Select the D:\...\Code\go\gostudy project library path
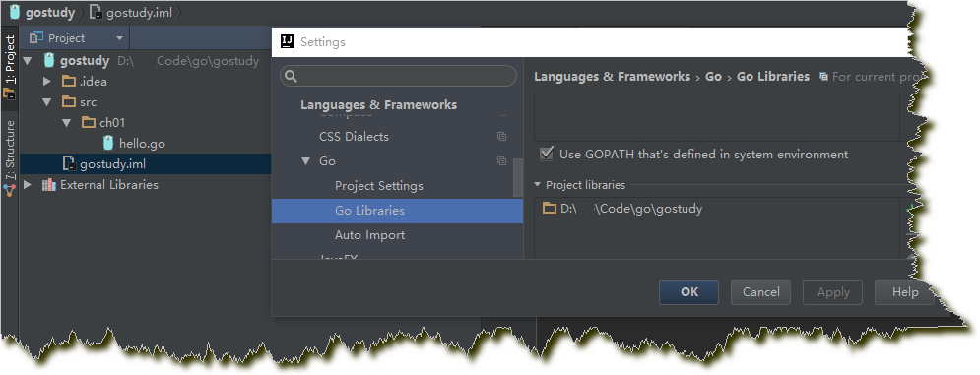Image resolution: width=980 pixels, height=375 pixels. point(631,208)
